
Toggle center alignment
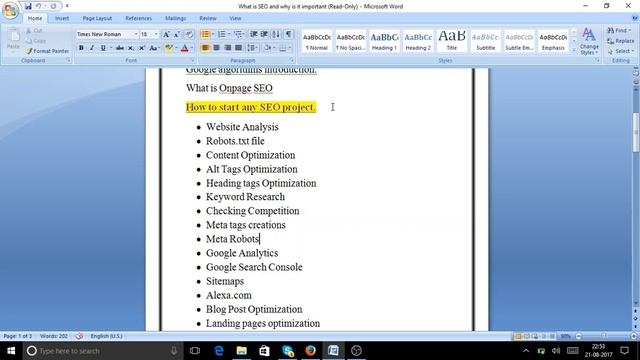click(216, 48)
